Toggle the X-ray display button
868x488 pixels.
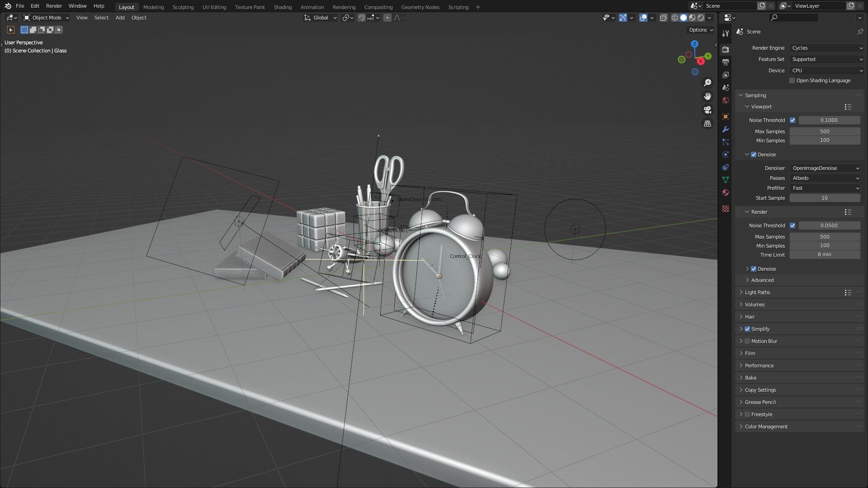663,18
